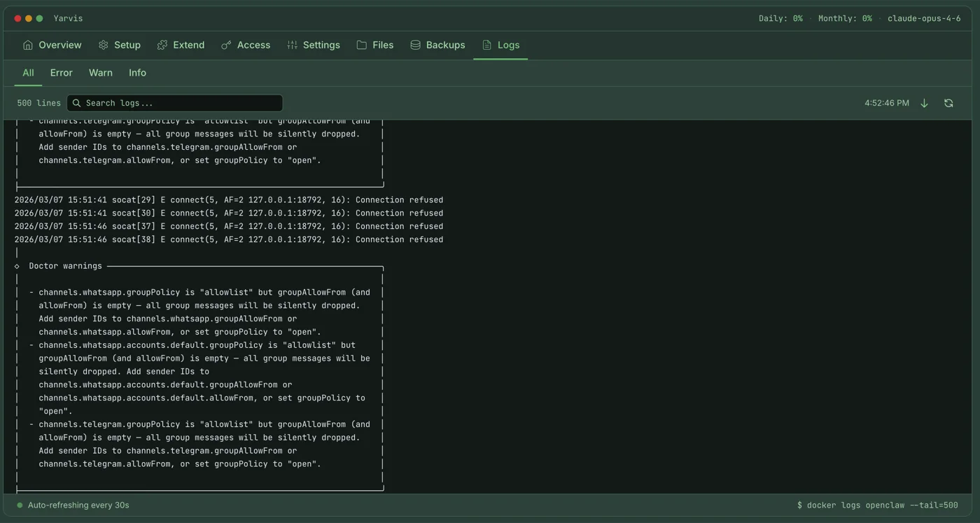The width and height of the screenshot is (980, 523).
Task: Click the Access key icon
Action: click(226, 45)
